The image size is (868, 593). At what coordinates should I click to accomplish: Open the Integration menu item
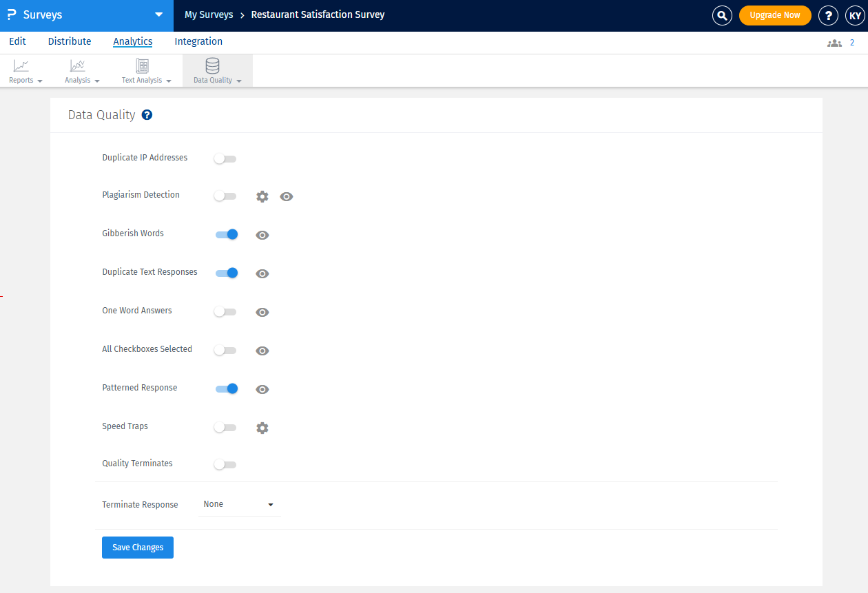coord(198,41)
